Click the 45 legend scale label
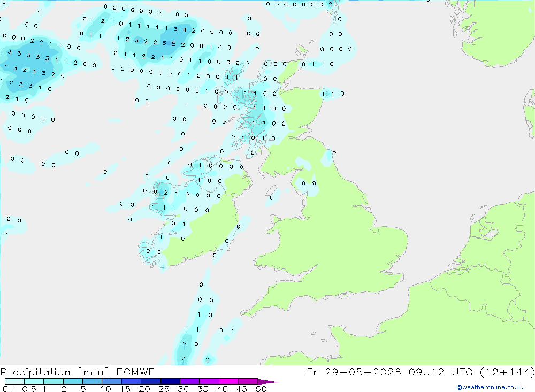This screenshot has width=535, height=392. (242, 389)
